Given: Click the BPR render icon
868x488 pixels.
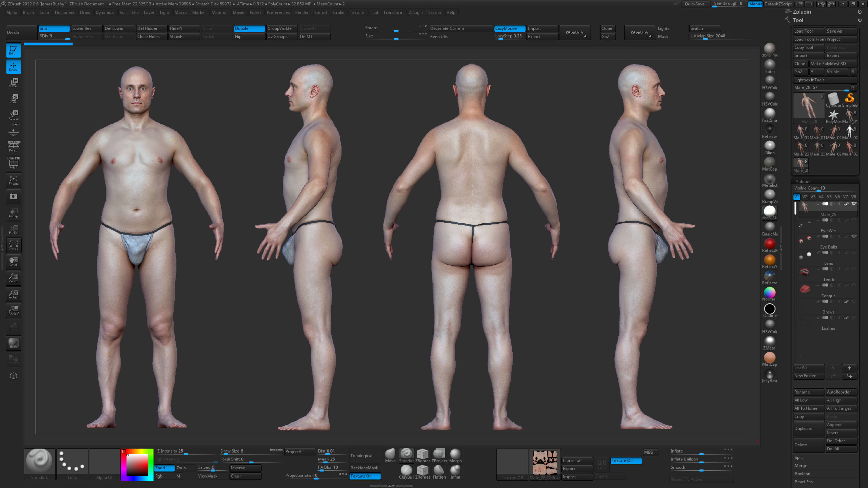Looking at the screenshot, I should [x=14, y=343].
